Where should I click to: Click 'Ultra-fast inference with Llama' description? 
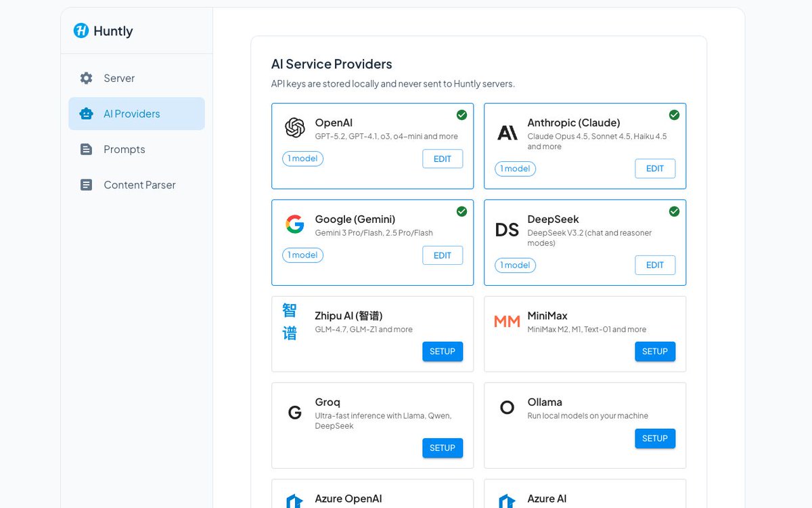[383, 421]
